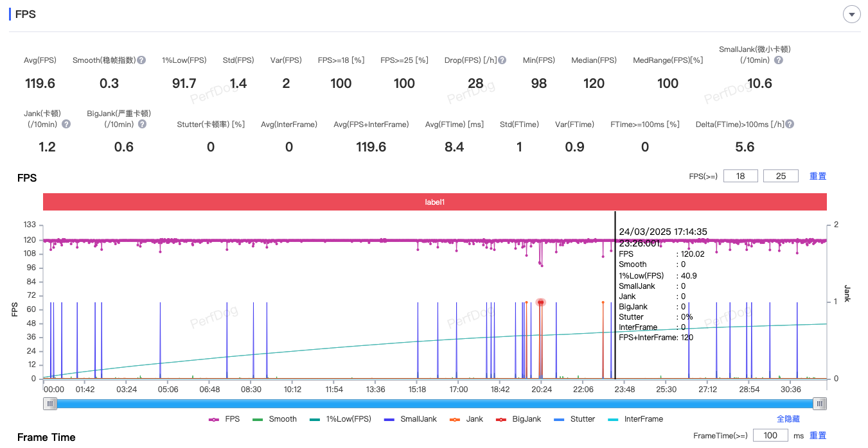Select the red label1 bar above chart
The image size is (868, 448).
pyautogui.click(x=434, y=202)
